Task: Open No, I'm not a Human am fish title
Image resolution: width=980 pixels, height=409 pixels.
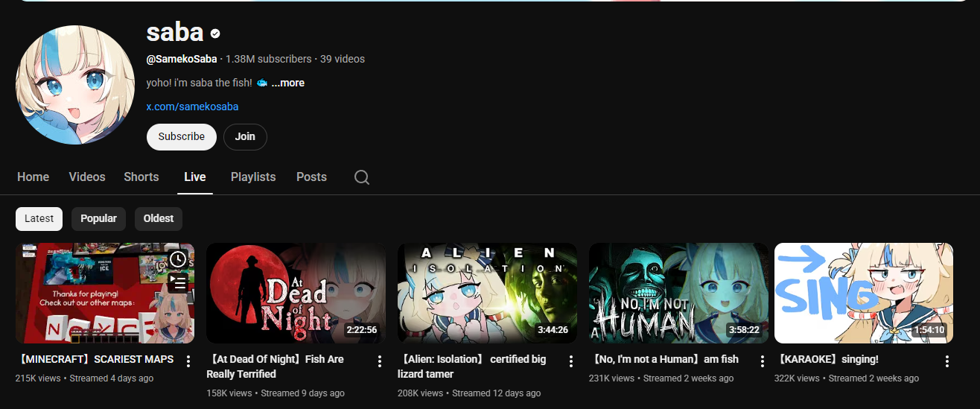Action: [x=664, y=359]
